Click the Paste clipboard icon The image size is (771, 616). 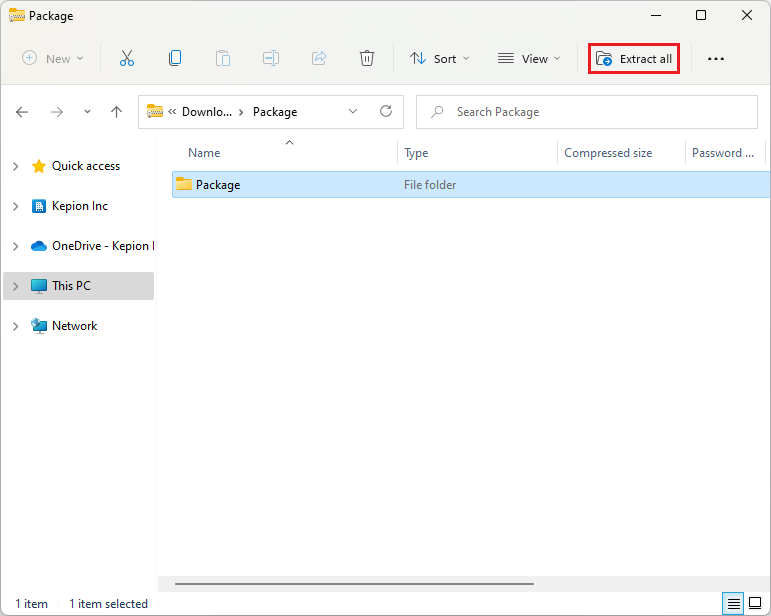[x=223, y=59]
